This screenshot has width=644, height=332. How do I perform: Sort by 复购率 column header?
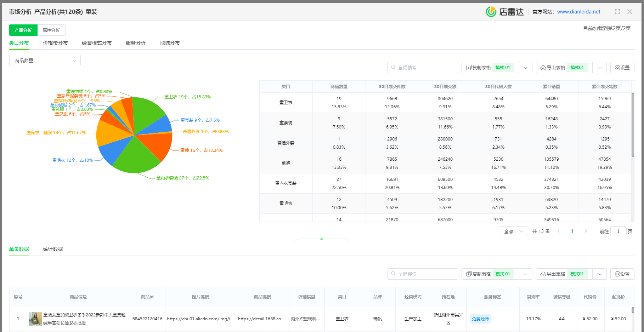(x=533, y=297)
